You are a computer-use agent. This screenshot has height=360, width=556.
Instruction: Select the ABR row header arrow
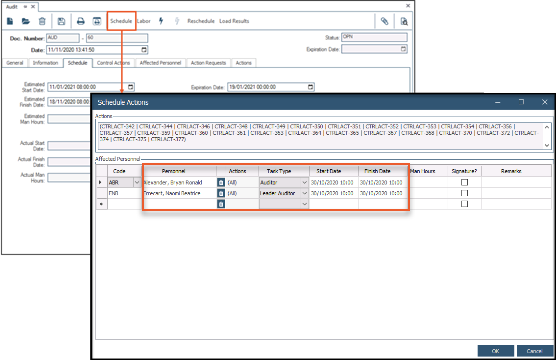coord(101,182)
